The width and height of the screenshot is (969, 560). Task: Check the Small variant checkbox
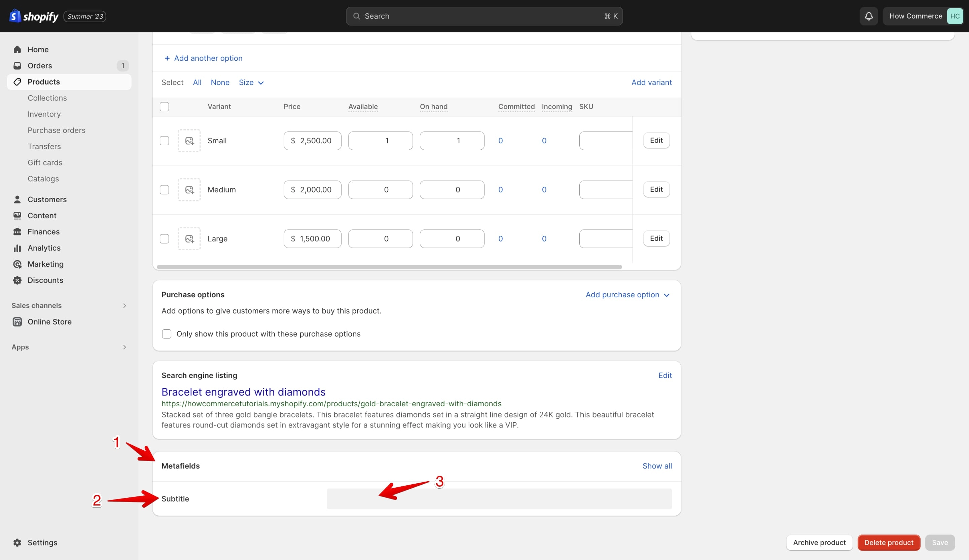(x=164, y=141)
